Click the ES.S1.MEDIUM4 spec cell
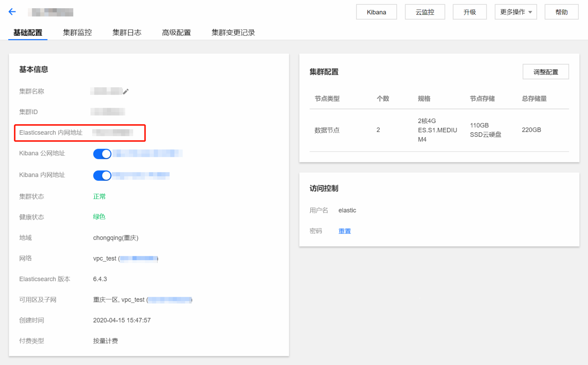 437,130
